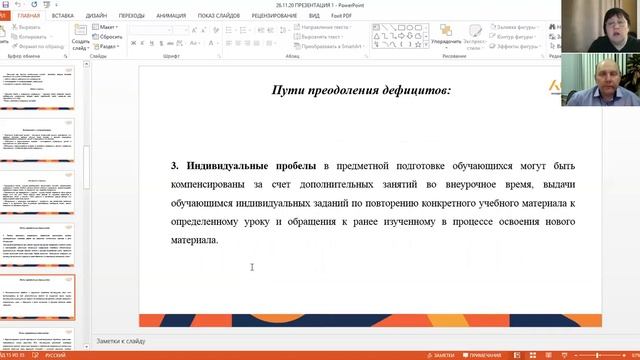
Task: Pick the font color
Action: (x=212, y=43)
